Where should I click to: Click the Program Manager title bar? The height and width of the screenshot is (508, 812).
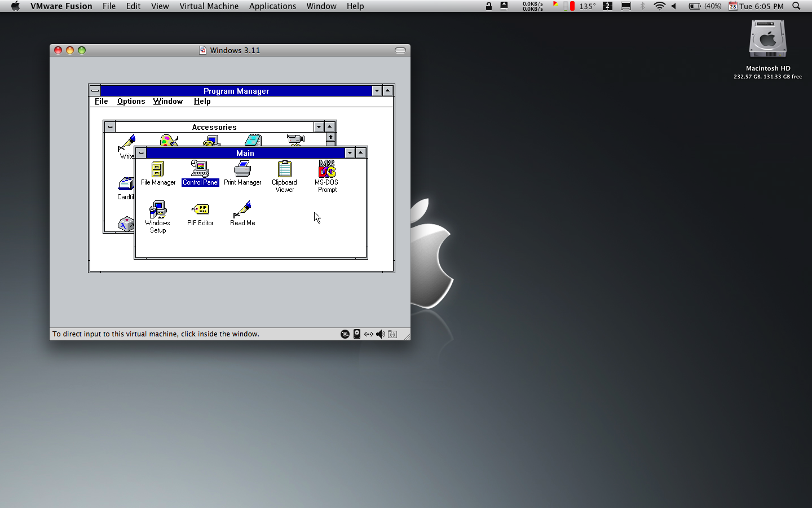pos(236,91)
